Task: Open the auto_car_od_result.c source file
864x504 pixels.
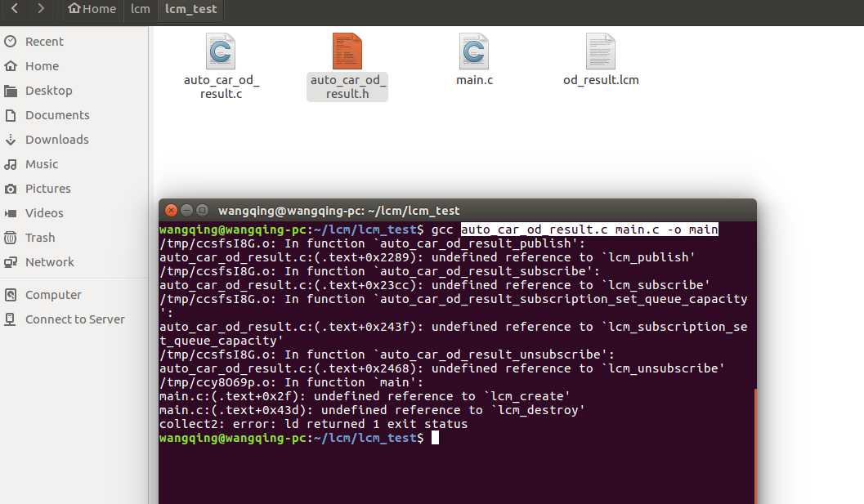Action: 220,57
